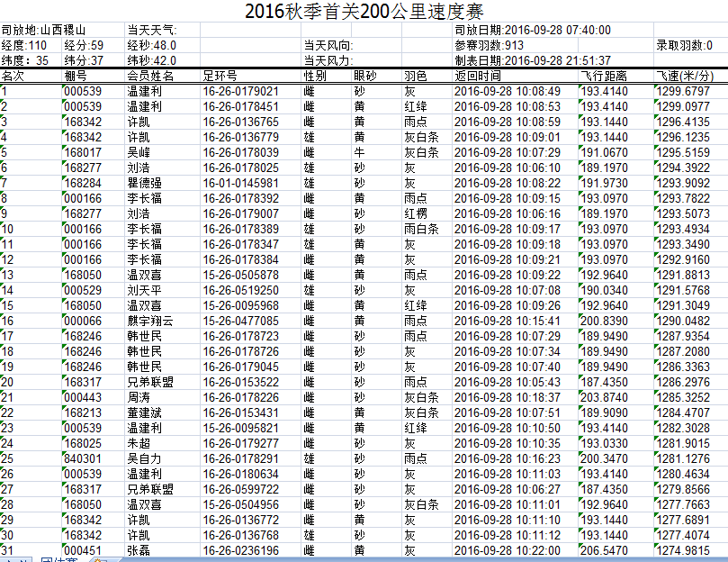
Task: Select member name 吴峰
Action: (x=139, y=152)
